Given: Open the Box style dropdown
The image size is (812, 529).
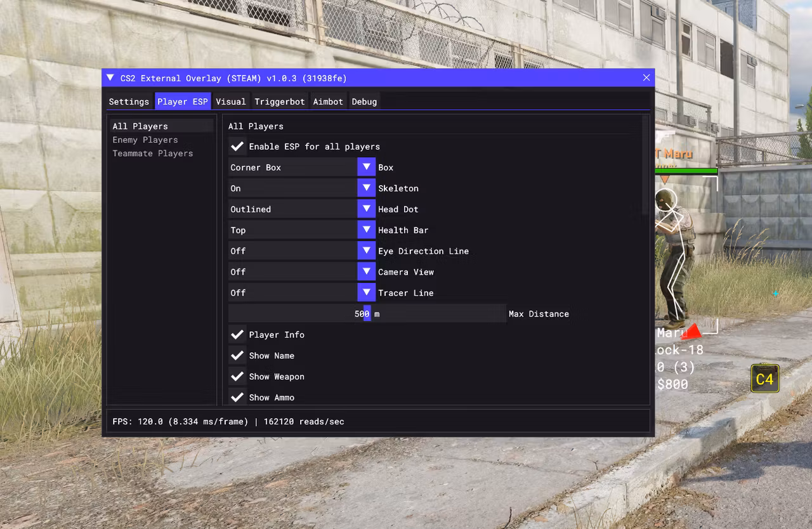Looking at the screenshot, I should tap(302, 167).
